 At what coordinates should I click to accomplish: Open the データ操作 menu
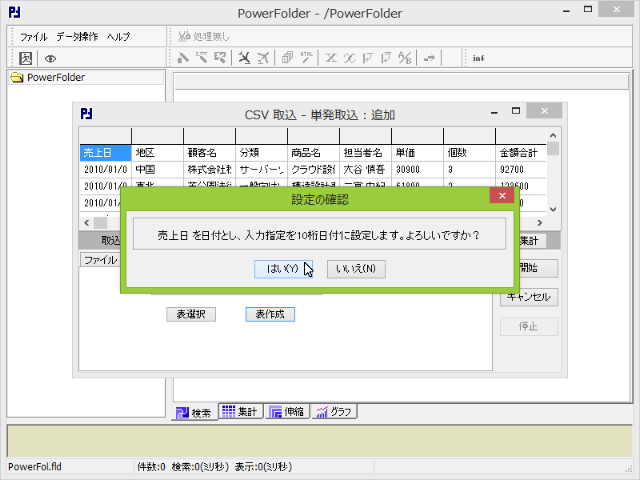pos(77,37)
